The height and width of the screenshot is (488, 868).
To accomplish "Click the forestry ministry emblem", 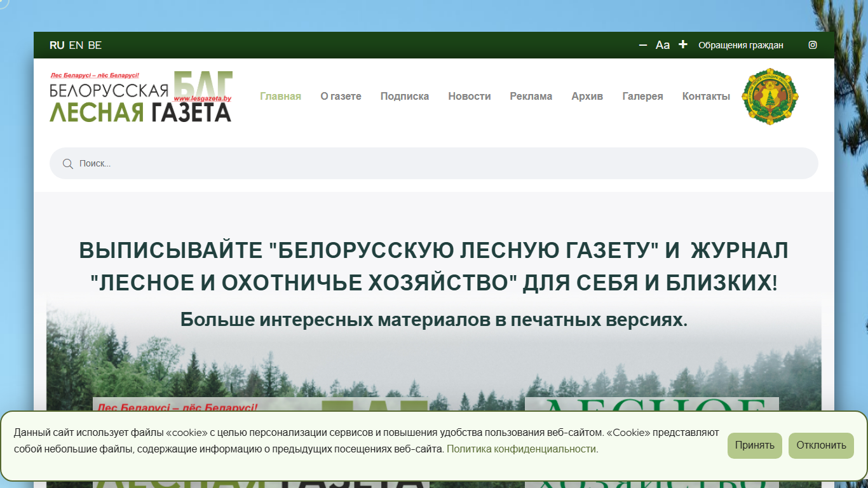I will click(x=770, y=97).
